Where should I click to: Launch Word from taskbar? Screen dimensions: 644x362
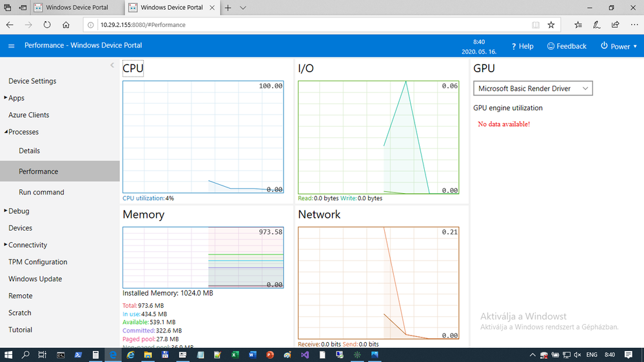pyautogui.click(x=253, y=355)
